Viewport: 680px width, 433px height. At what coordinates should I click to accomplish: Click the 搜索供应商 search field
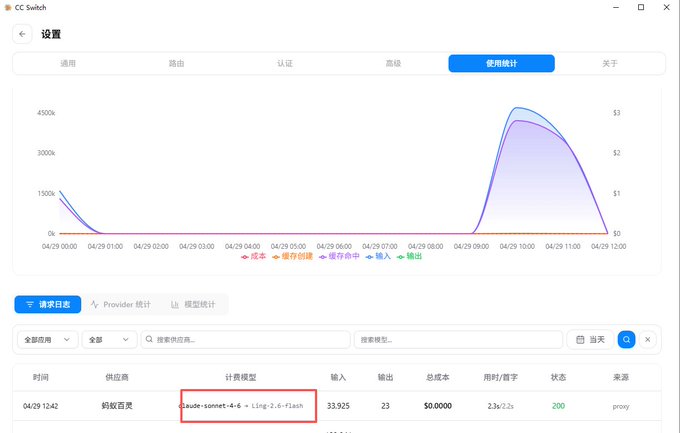(245, 340)
